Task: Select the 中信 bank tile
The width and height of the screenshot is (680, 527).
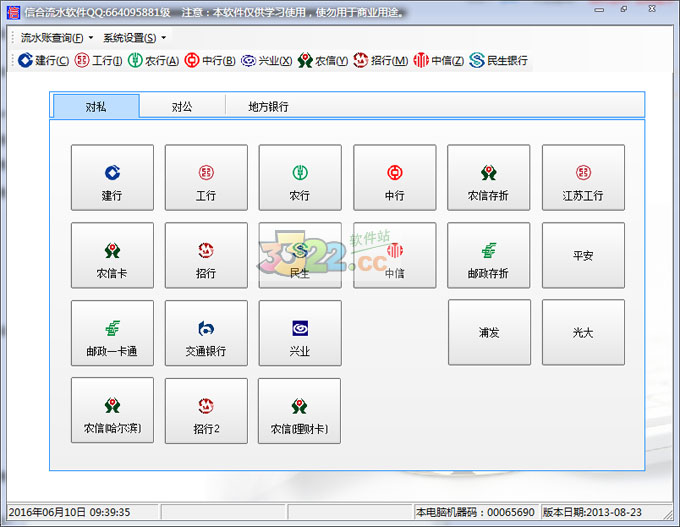Action: pos(395,255)
